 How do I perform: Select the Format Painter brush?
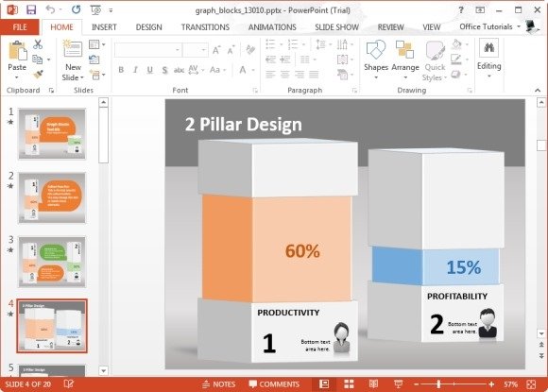tap(38, 74)
